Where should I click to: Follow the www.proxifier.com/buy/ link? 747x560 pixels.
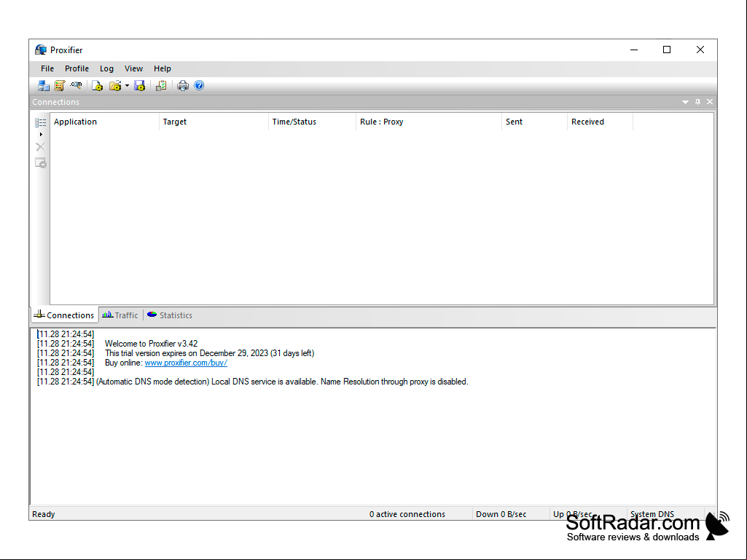click(186, 363)
